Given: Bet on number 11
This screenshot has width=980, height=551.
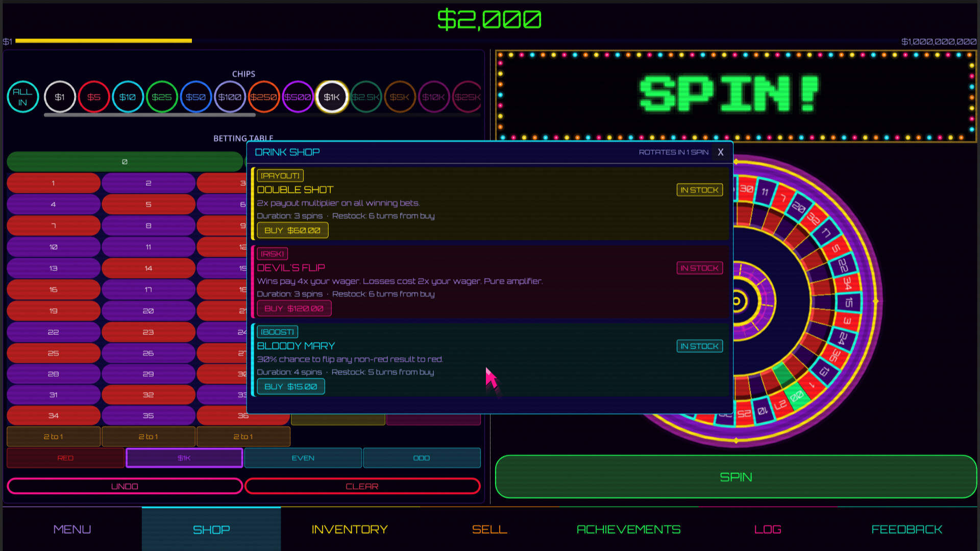Looking at the screenshot, I should tap(149, 247).
